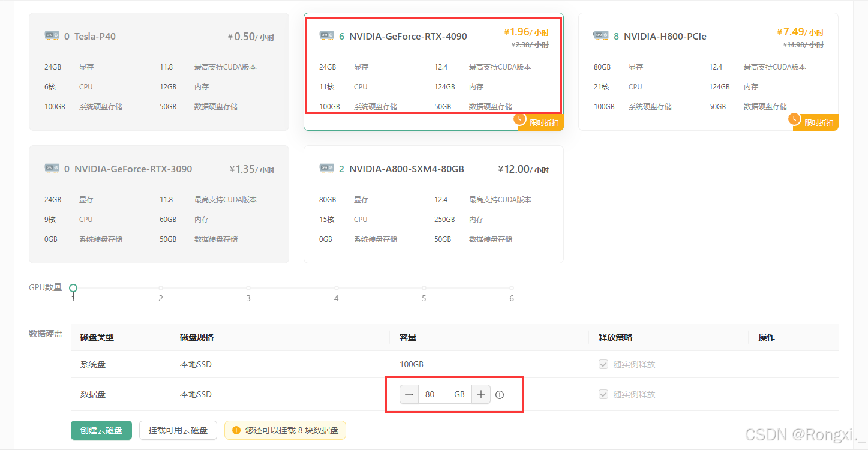Click the ¥0.50/小时 price on Tesla-P40
The image size is (868, 450).
(x=251, y=37)
